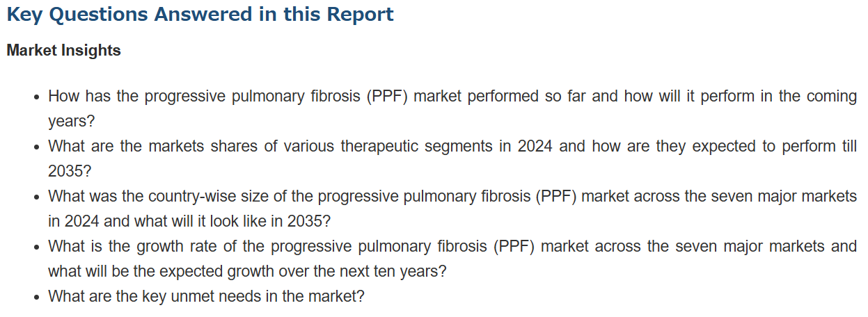
Task: Click bullet dot before "What is the growth rate"
Action: coord(35,247)
